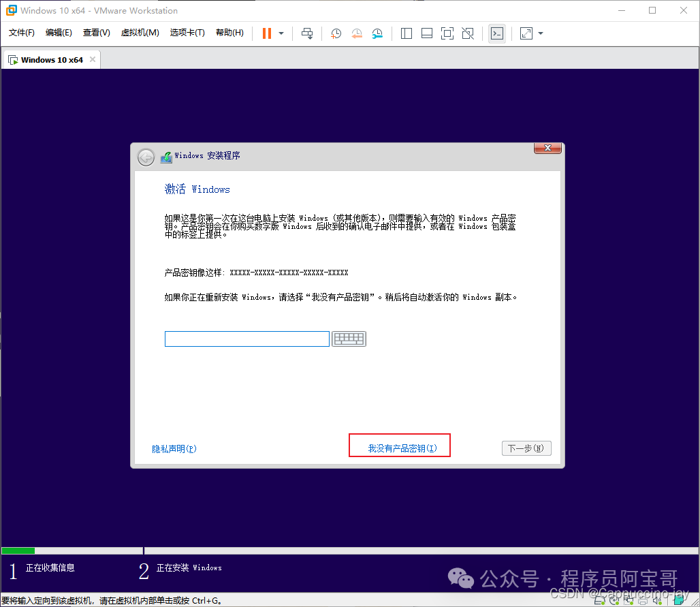Toggle the library sidebar panel
The height and width of the screenshot is (607, 700).
[407, 33]
